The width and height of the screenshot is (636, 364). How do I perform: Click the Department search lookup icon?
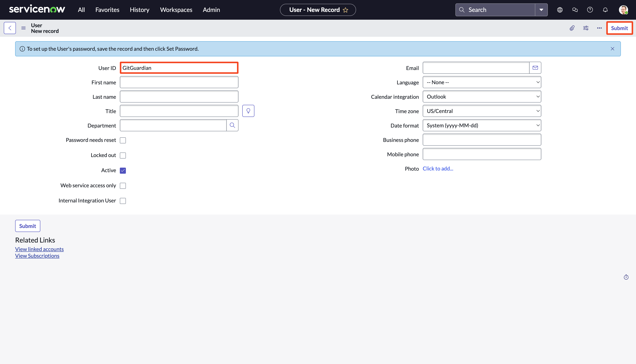[x=232, y=125]
